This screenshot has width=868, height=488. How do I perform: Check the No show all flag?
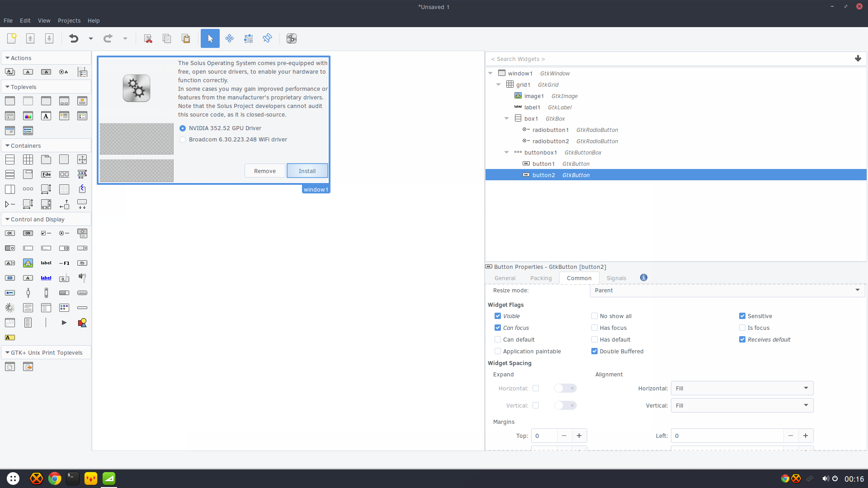pyautogui.click(x=594, y=316)
